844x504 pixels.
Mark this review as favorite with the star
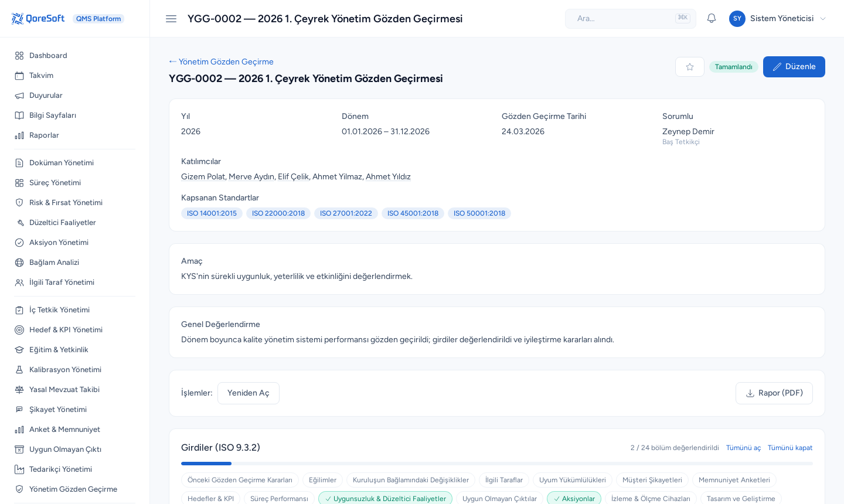tap(690, 67)
